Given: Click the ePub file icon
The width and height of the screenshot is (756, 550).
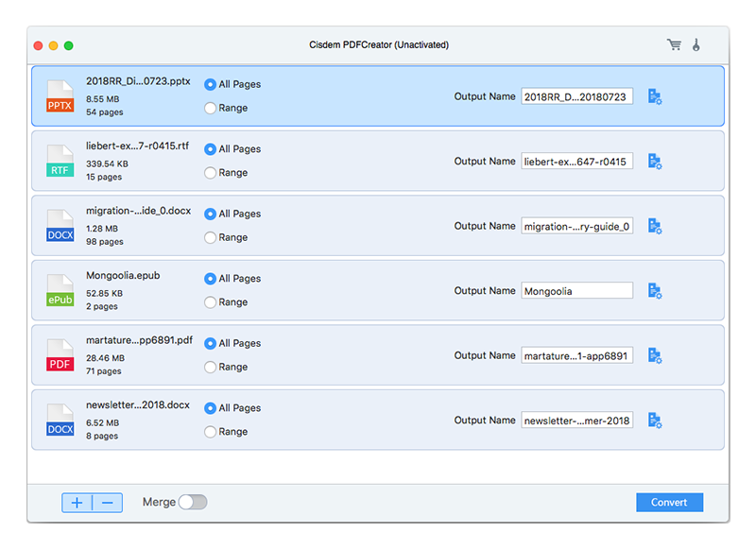Looking at the screenshot, I should click(x=60, y=291).
